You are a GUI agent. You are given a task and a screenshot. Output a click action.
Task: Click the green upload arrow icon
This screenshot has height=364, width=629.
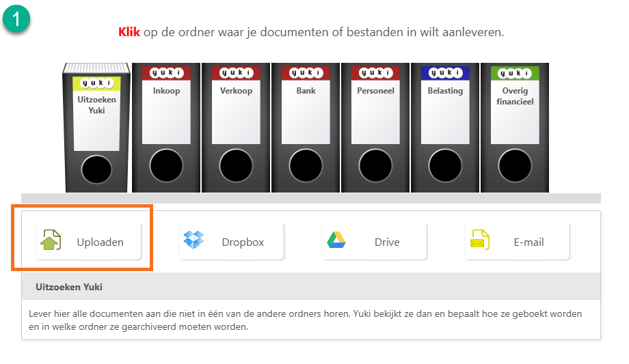[x=51, y=240]
